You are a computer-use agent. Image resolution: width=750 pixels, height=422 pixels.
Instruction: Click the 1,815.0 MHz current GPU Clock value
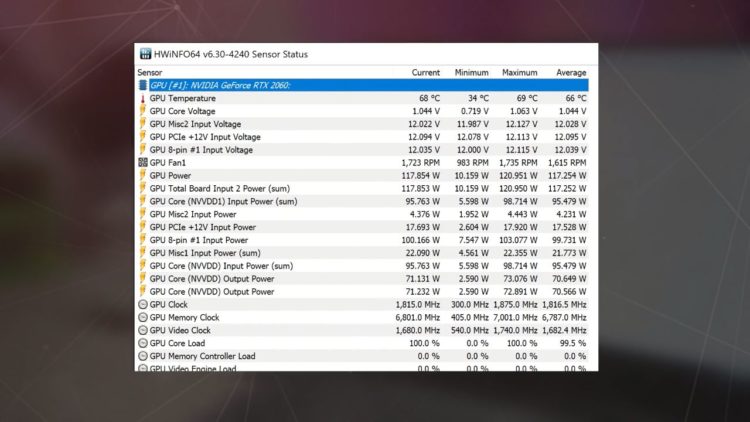tap(418, 304)
